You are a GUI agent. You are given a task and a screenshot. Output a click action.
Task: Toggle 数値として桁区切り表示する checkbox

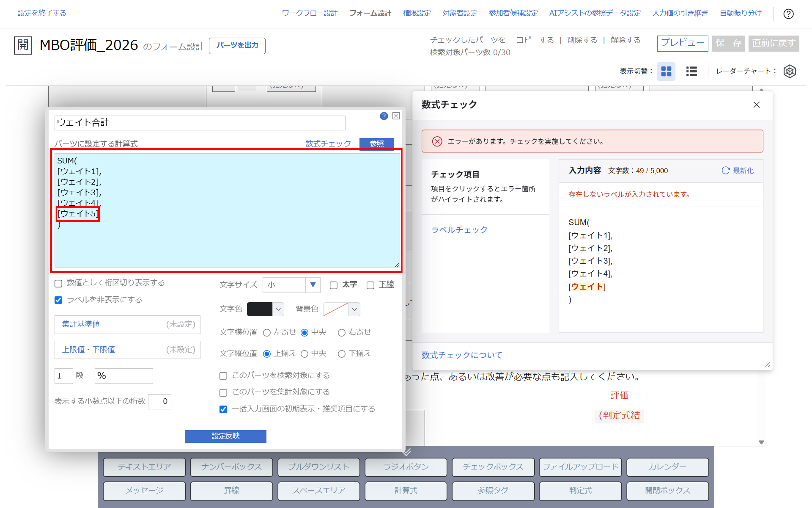(58, 284)
